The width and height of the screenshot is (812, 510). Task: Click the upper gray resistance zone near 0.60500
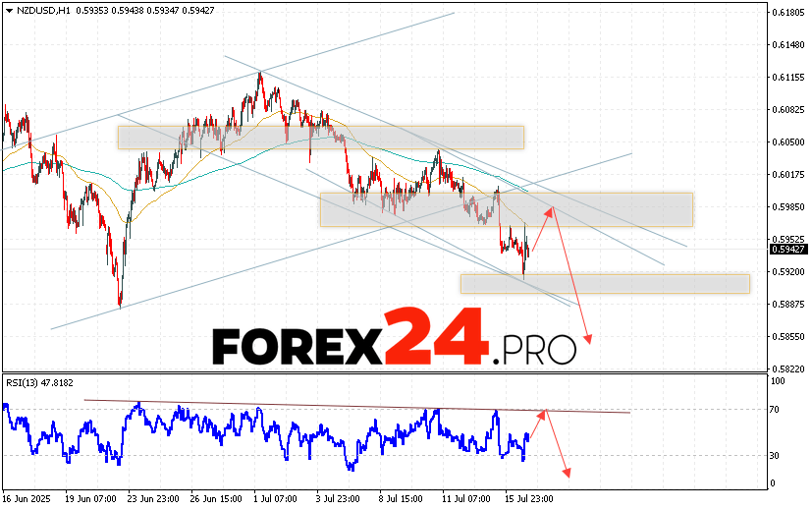(x=320, y=137)
